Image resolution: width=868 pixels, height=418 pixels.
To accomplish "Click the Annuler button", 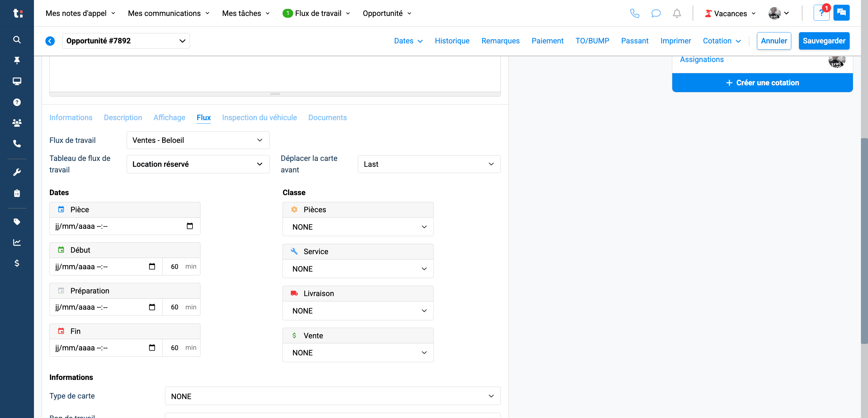I will [x=774, y=41].
